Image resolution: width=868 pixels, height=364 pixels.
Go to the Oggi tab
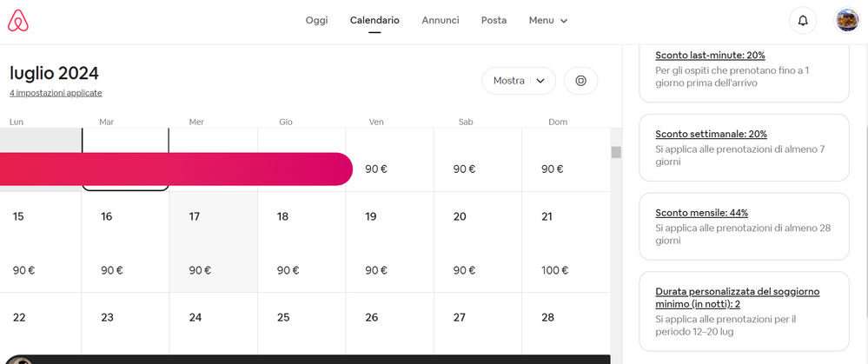point(316,20)
